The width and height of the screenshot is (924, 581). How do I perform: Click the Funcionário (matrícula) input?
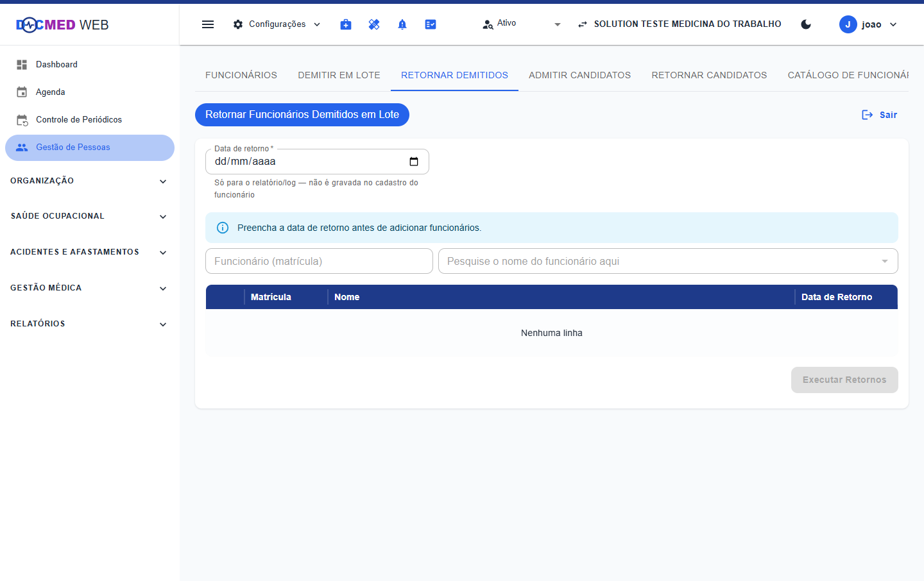[x=319, y=261]
